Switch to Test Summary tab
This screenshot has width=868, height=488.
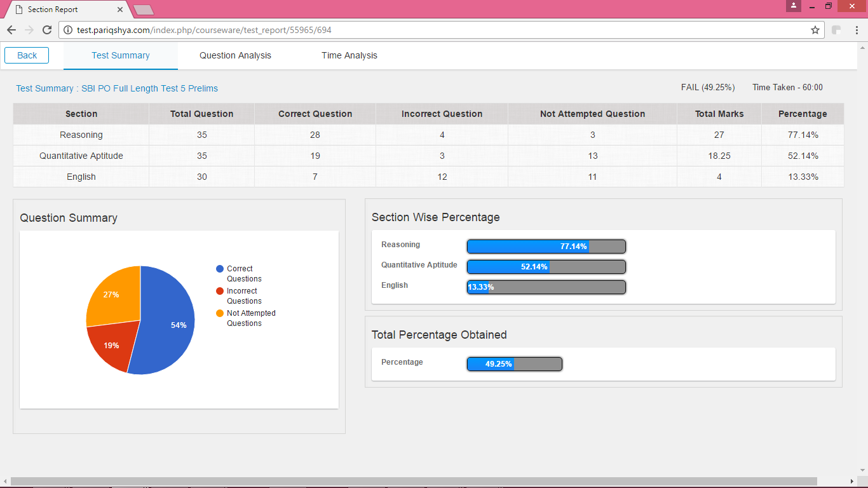tap(121, 55)
